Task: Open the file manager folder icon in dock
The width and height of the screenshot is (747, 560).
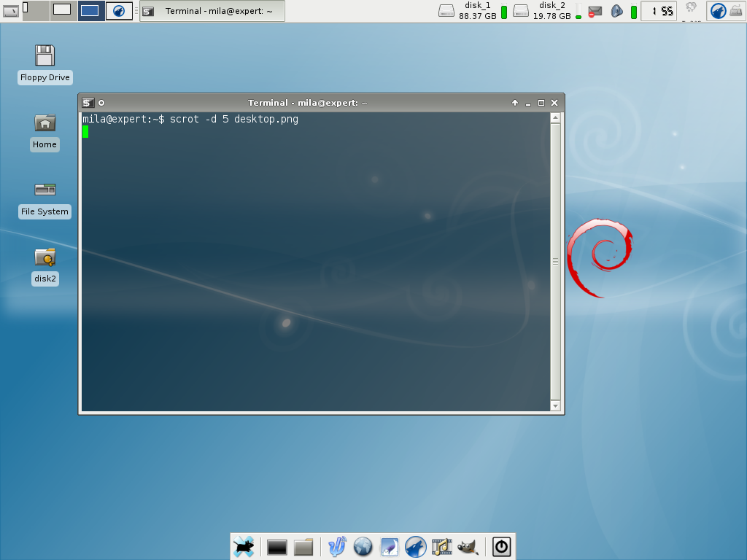Action: click(x=303, y=547)
